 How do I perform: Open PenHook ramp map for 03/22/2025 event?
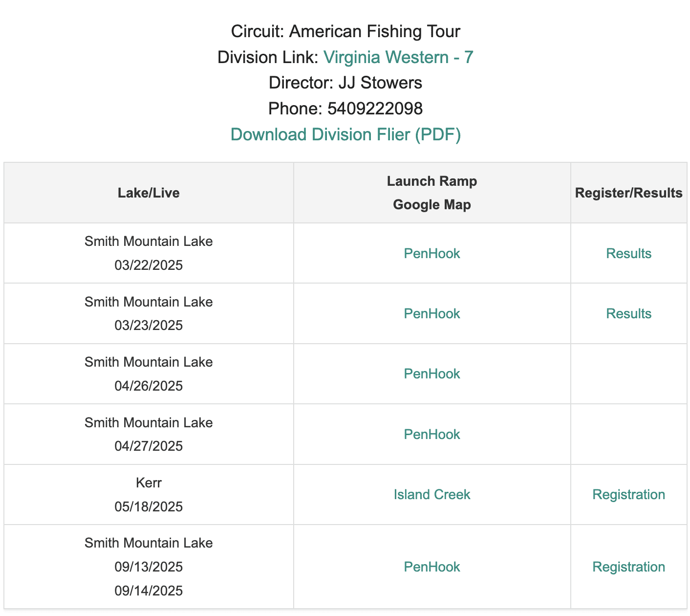pos(432,253)
